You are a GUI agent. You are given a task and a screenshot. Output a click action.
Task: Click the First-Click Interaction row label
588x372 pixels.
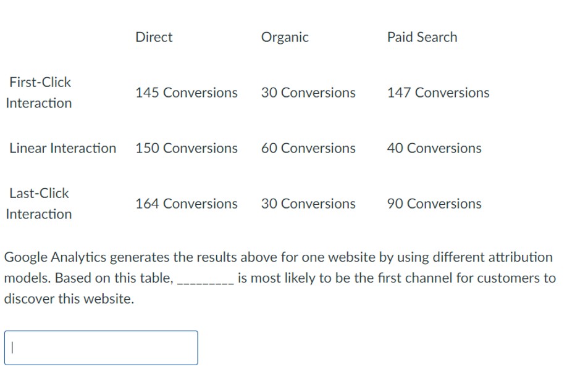38,93
